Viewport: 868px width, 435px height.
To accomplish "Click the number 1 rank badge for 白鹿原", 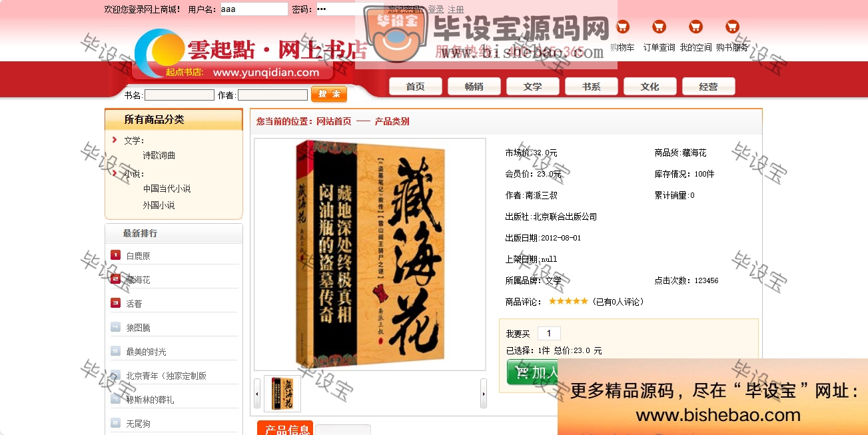I will tap(115, 255).
